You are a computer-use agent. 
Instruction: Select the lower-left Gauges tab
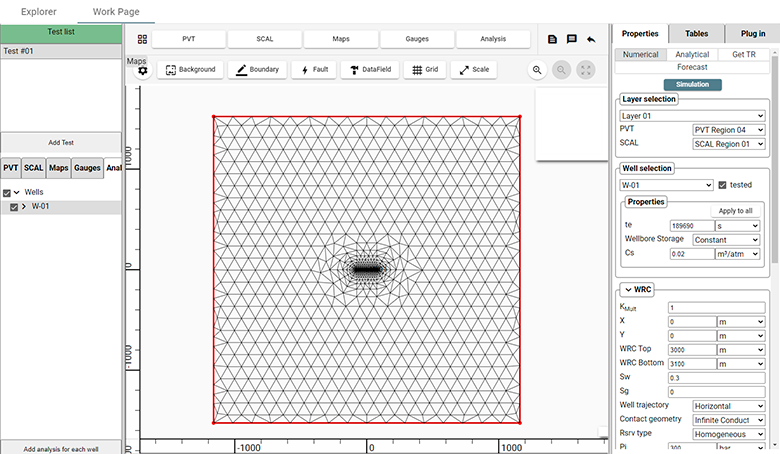pos(87,168)
